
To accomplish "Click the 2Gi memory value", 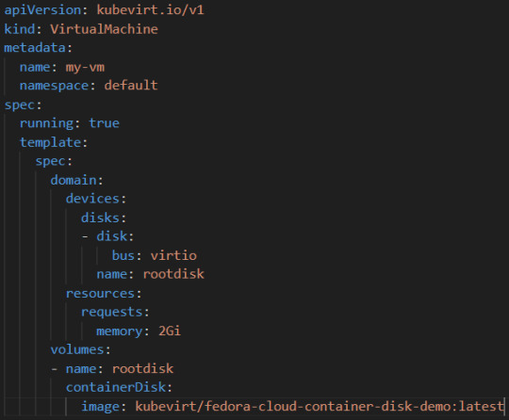I will [170, 331].
